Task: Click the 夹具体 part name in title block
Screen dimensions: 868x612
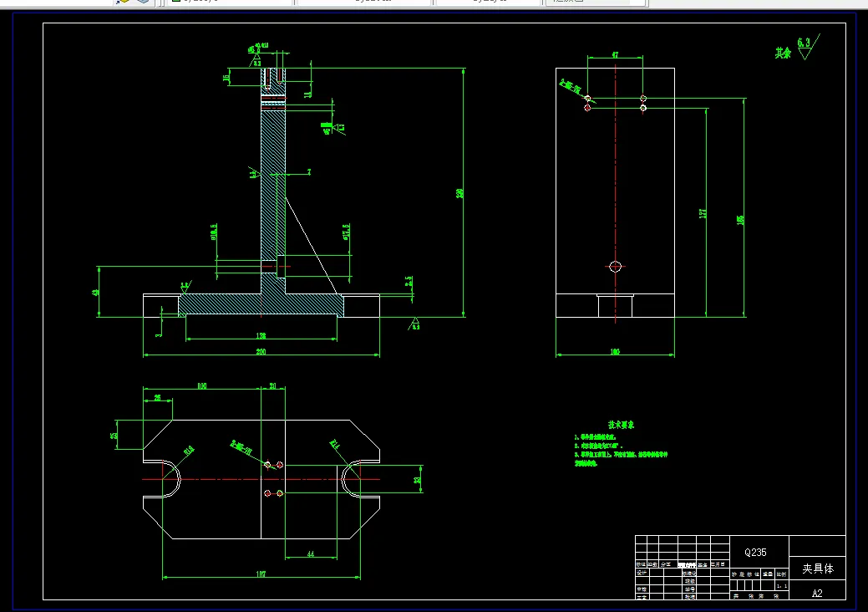Action: (818, 569)
